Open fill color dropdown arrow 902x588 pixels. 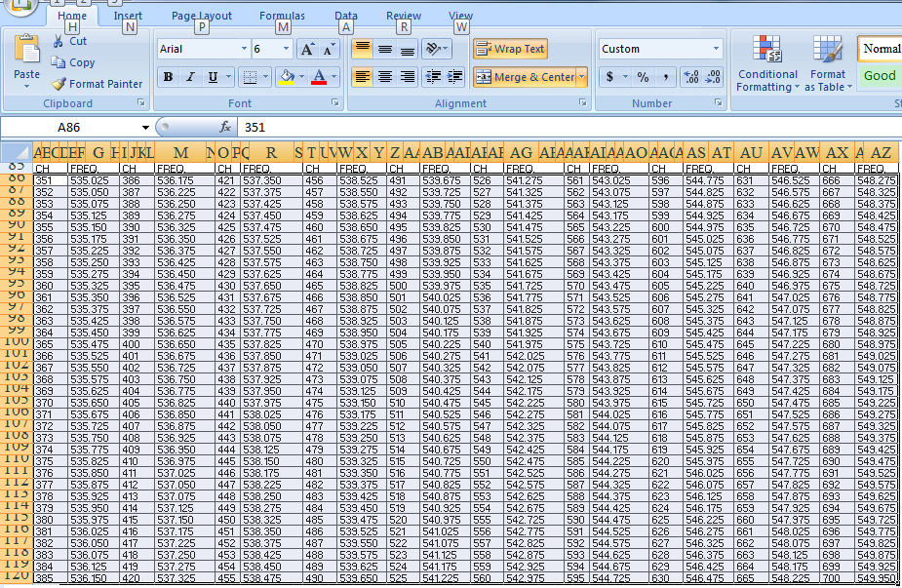coord(301,76)
